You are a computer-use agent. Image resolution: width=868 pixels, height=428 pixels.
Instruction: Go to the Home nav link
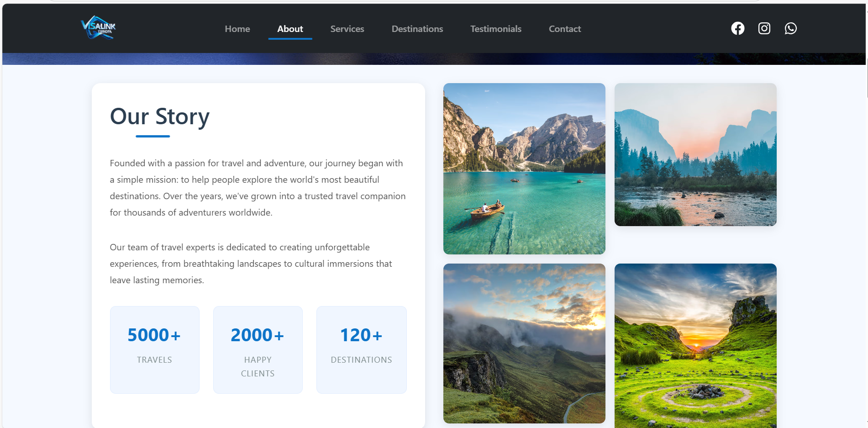pos(237,29)
